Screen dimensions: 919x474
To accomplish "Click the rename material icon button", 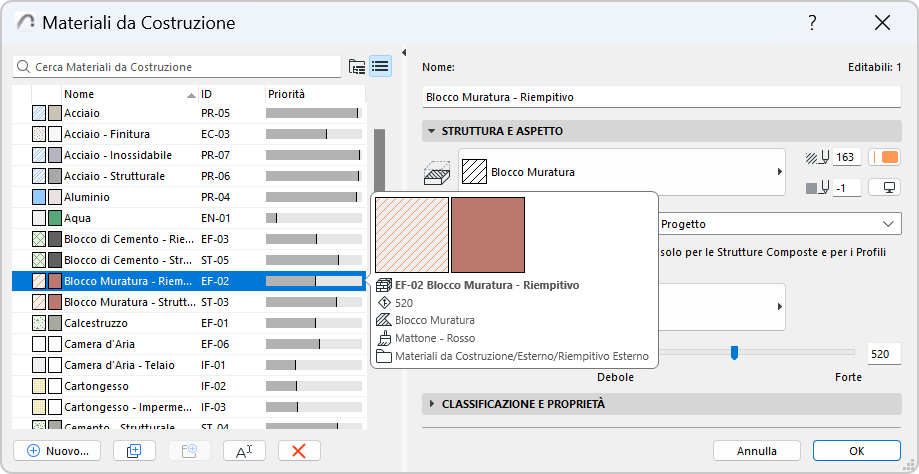I will coord(244,450).
